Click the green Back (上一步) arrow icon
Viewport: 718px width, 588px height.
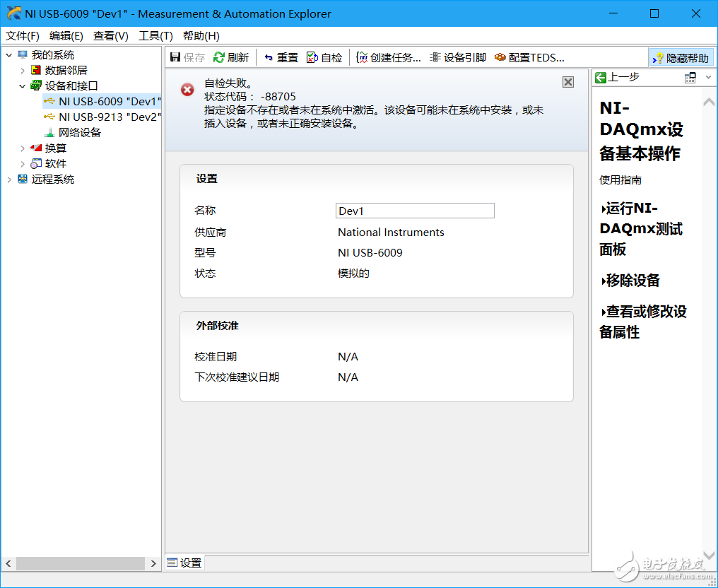600,78
